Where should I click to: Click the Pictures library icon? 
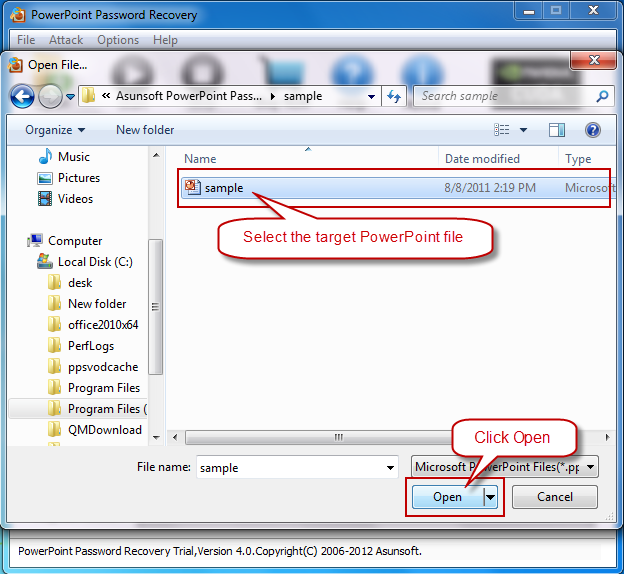coord(45,178)
